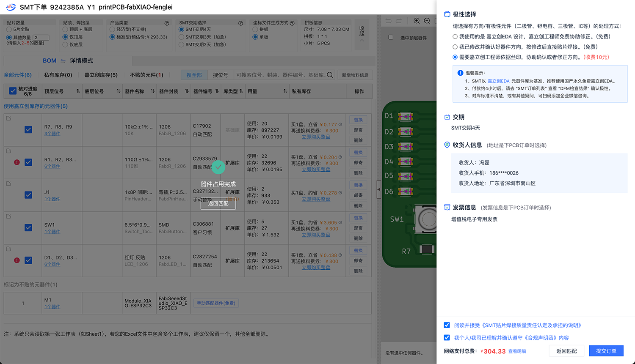
Task: Click the info icon beside ¥0.438 savings
Action: coord(340,255)
